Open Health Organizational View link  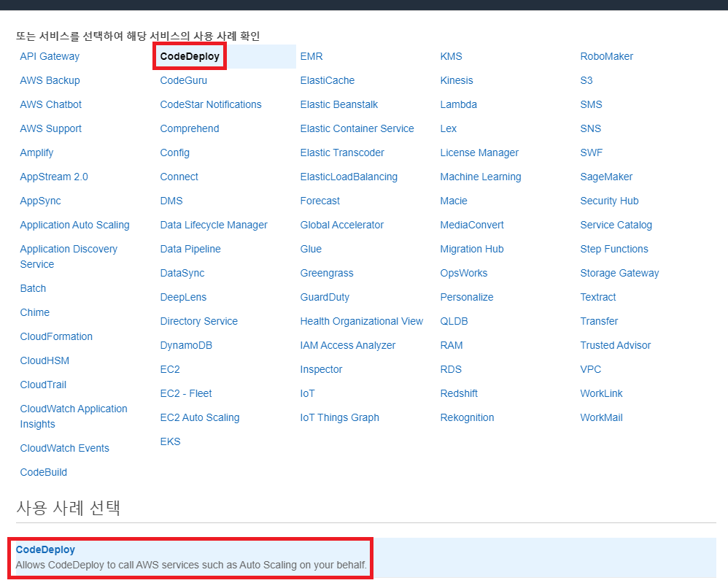point(362,322)
